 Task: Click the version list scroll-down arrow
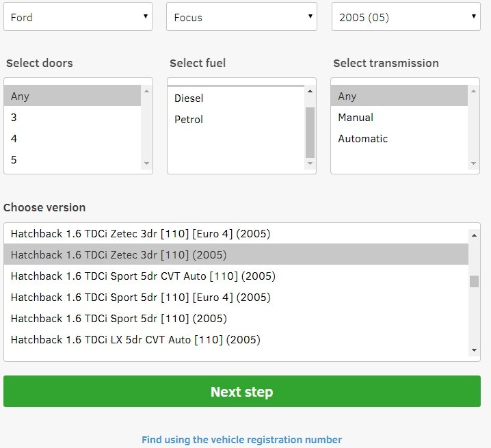coord(474,350)
